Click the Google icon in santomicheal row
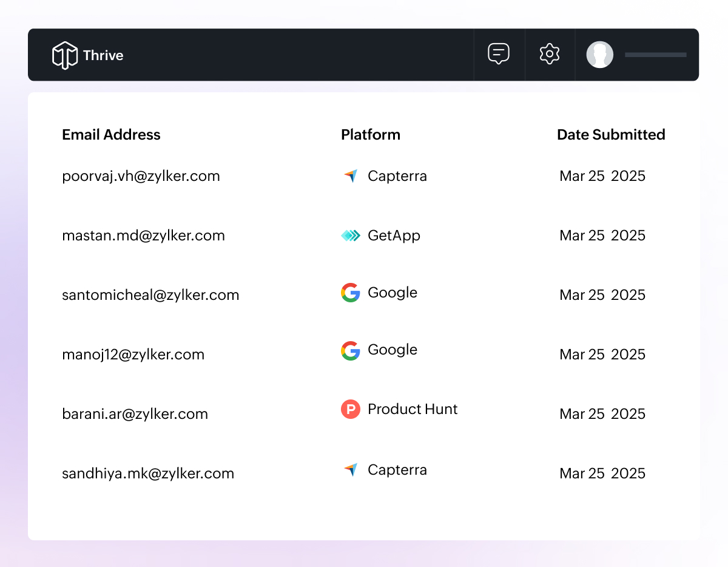This screenshot has height=567, width=728. pos(351,293)
